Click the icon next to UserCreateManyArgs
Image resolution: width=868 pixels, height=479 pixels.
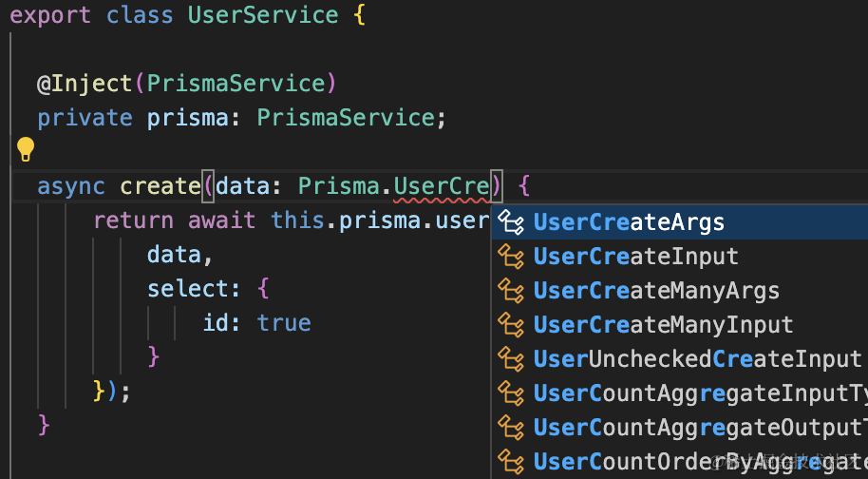click(512, 291)
